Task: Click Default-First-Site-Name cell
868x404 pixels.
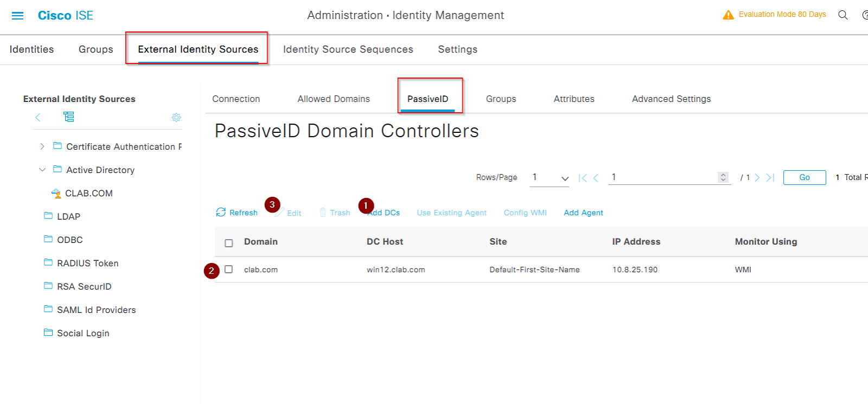Action: pos(534,270)
